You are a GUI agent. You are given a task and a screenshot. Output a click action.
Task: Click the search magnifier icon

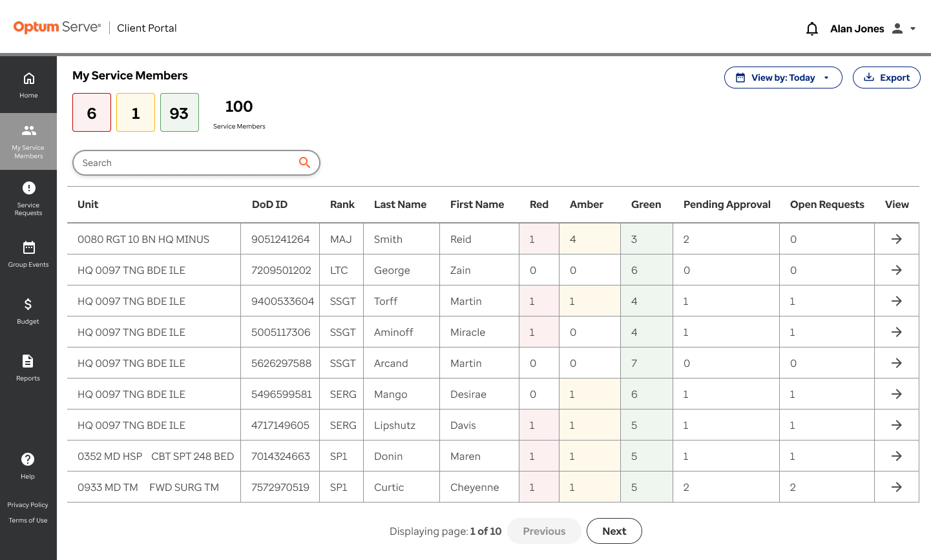[304, 163]
